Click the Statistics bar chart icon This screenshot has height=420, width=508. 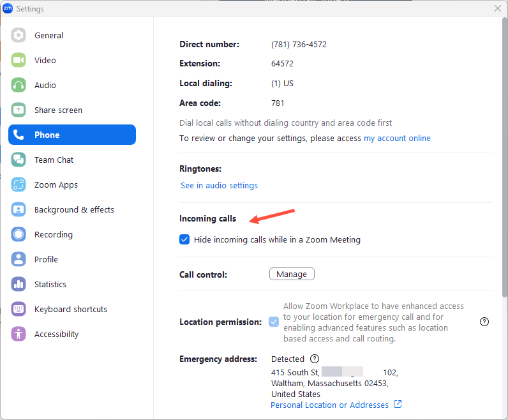pyautogui.click(x=19, y=284)
